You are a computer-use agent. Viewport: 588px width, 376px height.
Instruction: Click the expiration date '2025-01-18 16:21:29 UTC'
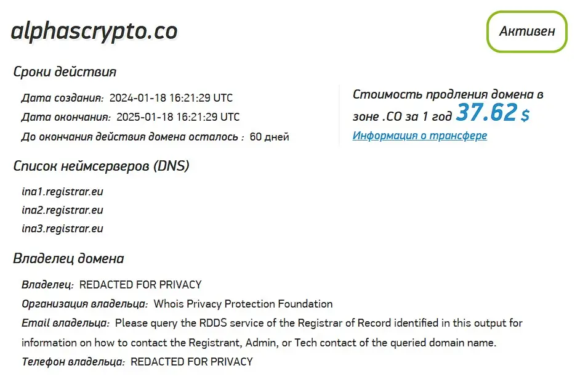179,116
